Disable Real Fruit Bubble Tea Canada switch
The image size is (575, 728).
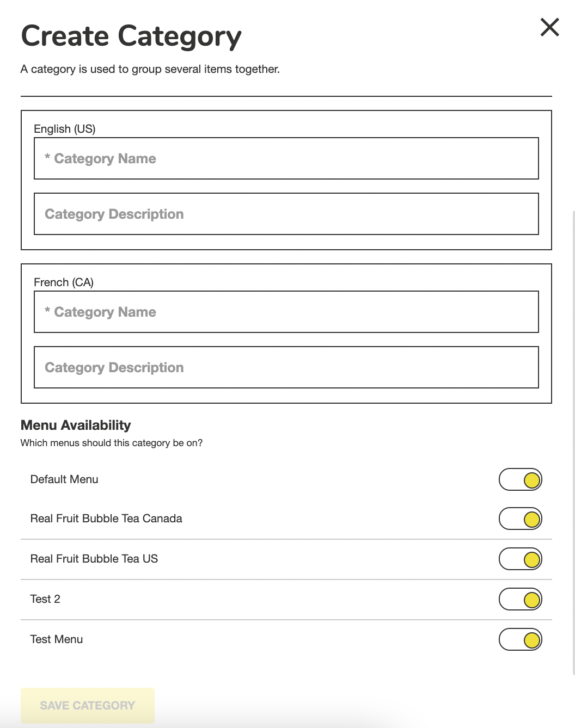pos(521,519)
